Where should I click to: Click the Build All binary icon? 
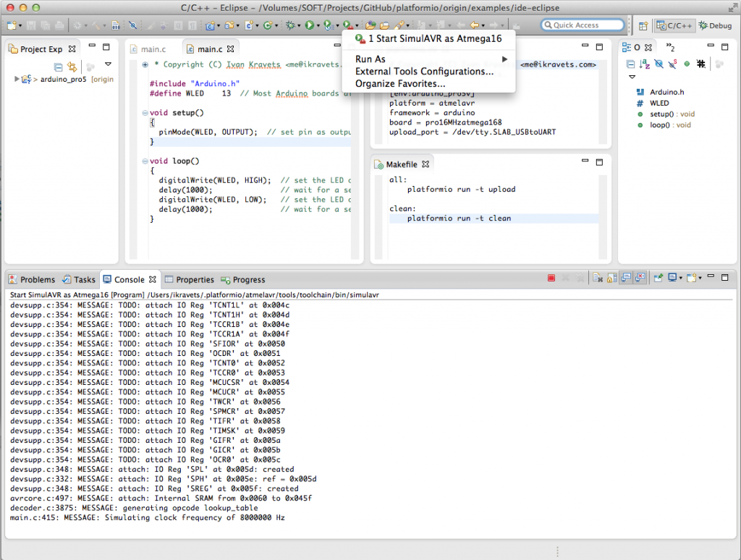click(x=115, y=25)
